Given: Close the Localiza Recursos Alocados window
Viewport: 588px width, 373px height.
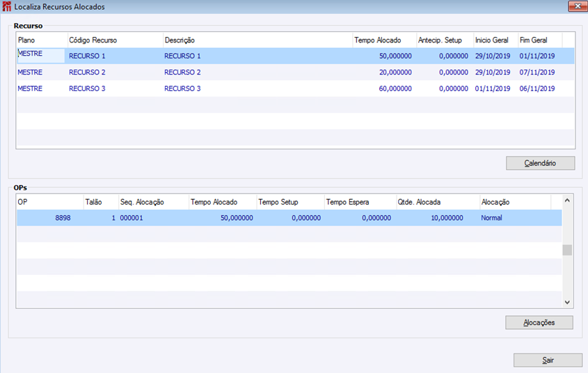Looking at the screenshot, I should tap(578, 6).
